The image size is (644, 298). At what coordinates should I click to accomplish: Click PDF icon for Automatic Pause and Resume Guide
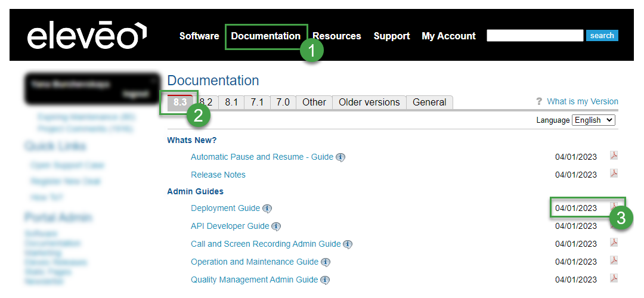pos(614,156)
